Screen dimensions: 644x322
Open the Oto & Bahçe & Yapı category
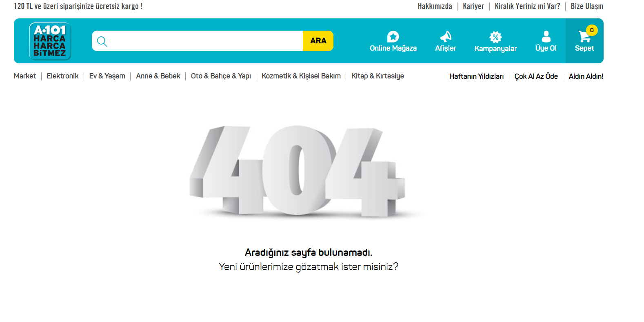pos(221,76)
